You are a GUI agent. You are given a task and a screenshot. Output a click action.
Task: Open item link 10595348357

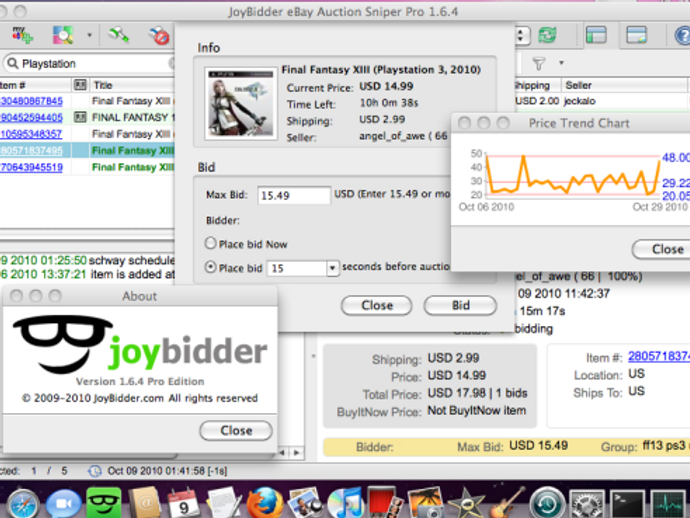click(x=31, y=134)
